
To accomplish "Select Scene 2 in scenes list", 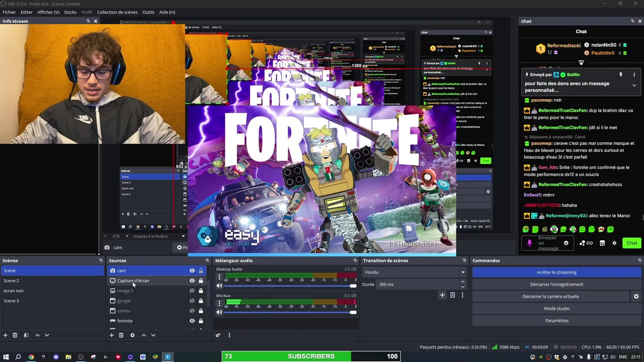I will [52, 281].
